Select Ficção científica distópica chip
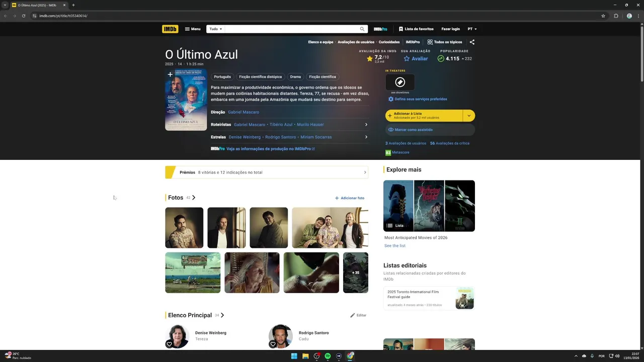 tap(260, 77)
